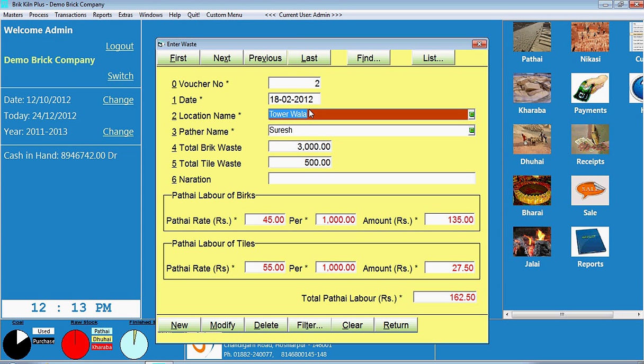Click the Voucher No field

(294, 83)
